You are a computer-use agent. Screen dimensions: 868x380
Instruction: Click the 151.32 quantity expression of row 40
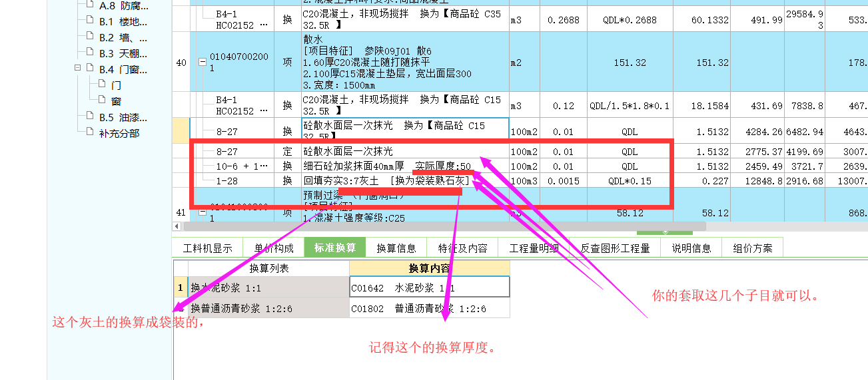pos(630,63)
